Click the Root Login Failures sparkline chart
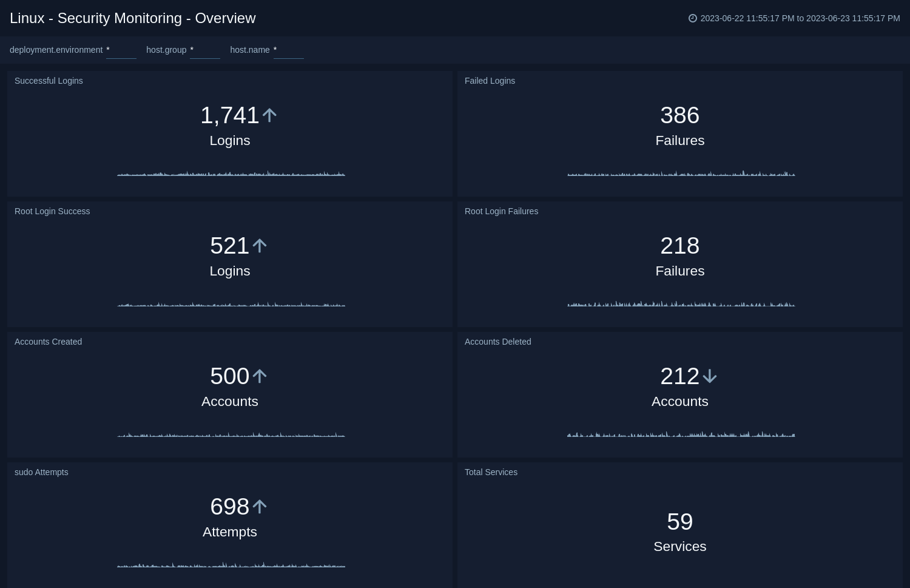 [x=681, y=303]
